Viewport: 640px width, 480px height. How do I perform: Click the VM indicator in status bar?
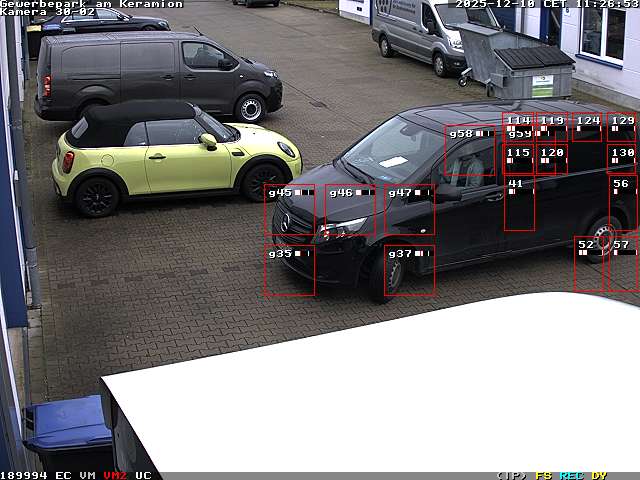(x=88, y=475)
